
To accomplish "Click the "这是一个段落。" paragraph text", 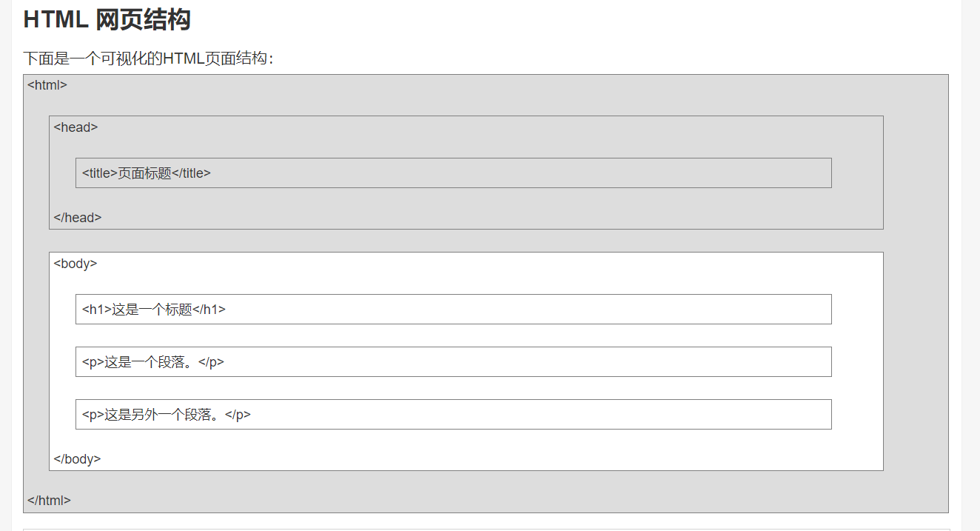I will pyautogui.click(x=151, y=362).
